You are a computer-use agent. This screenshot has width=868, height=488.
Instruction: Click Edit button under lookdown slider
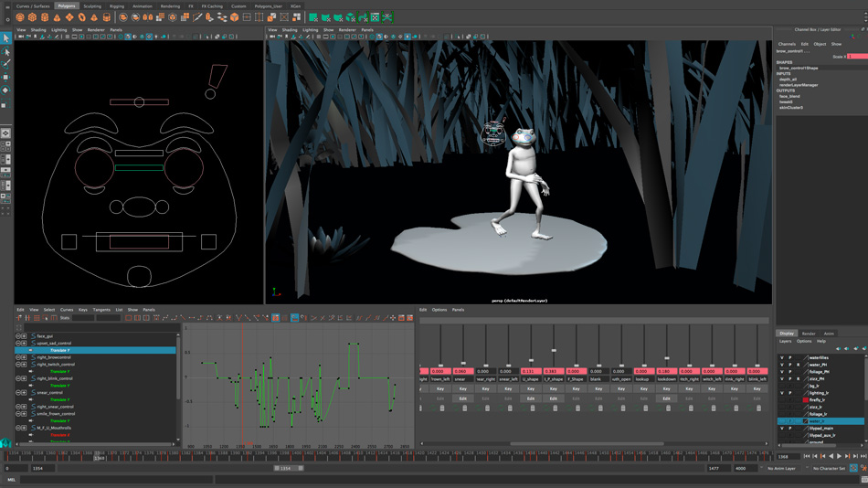coord(666,398)
